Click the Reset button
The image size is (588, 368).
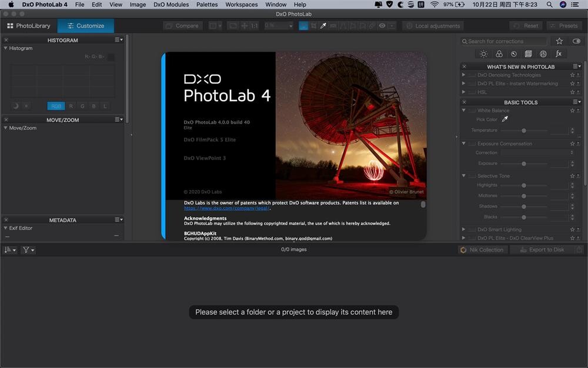(526, 26)
